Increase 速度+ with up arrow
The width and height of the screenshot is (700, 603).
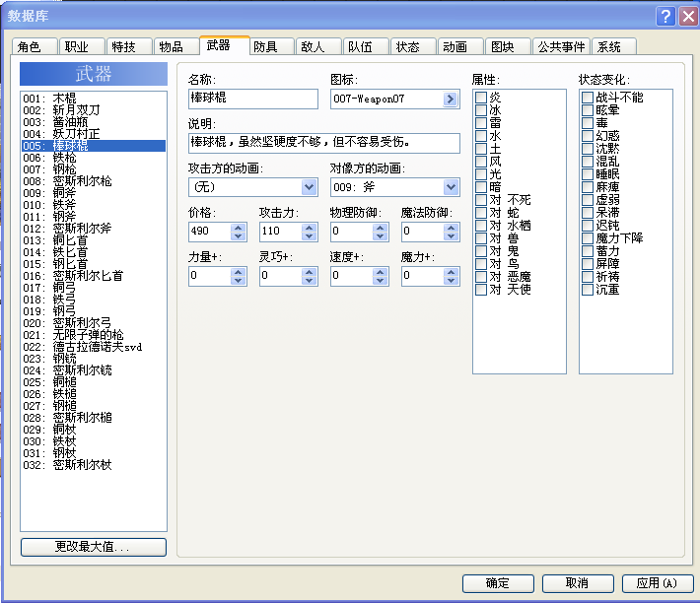click(x=380, y=272)
